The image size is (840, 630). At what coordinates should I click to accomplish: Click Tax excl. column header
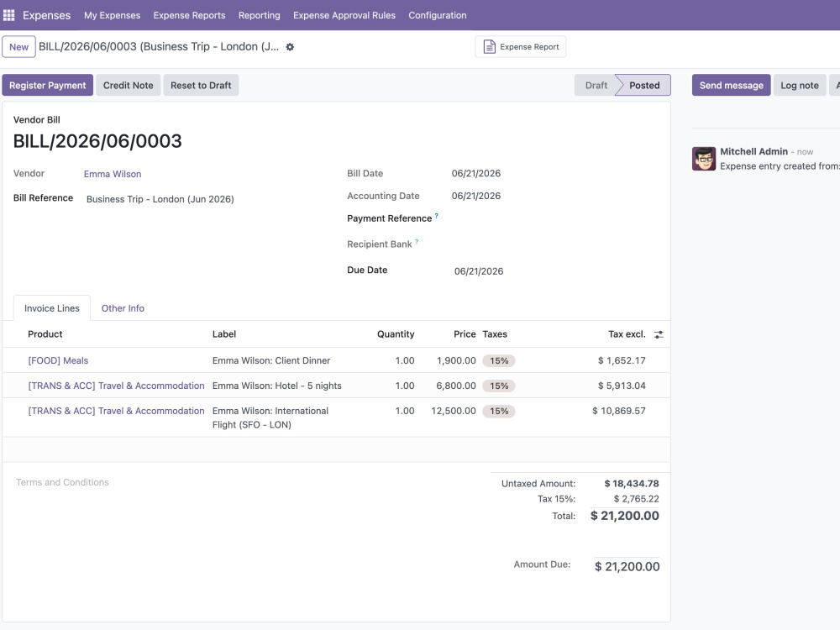(627, 334)
